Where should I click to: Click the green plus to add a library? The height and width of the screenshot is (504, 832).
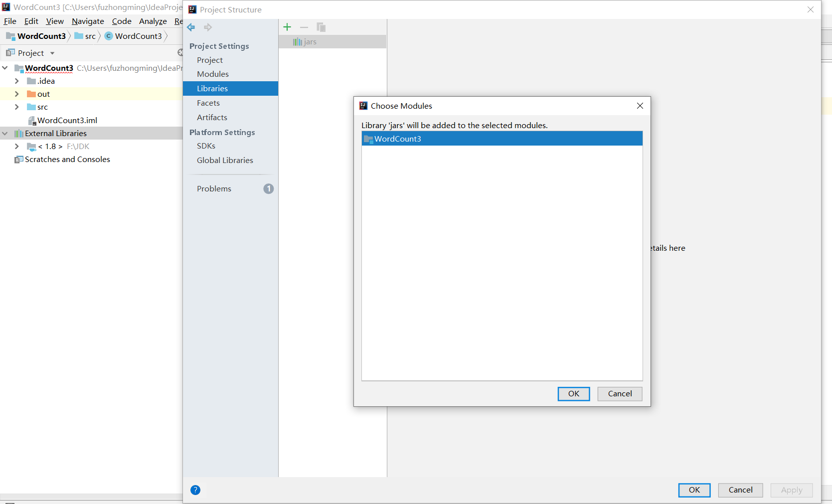point(287,27)
